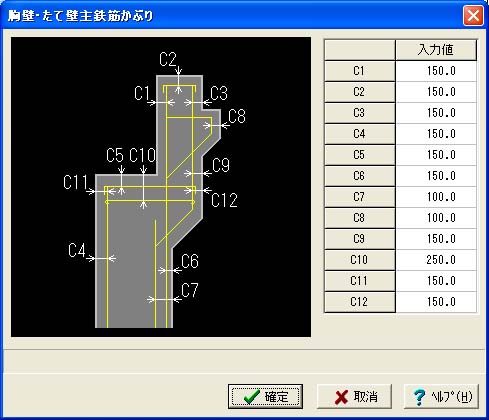Select the C4 input value cell
The width and height of the screenshot is (489, 420).
(x=436, y=134)
